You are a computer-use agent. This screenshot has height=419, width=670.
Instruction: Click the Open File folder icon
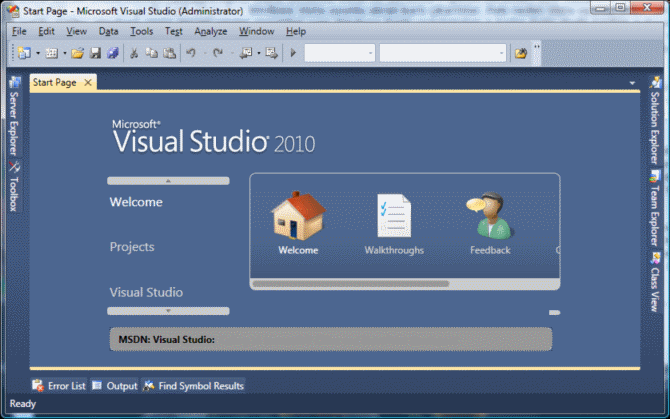pyautogui.click(x=77, y=53)
